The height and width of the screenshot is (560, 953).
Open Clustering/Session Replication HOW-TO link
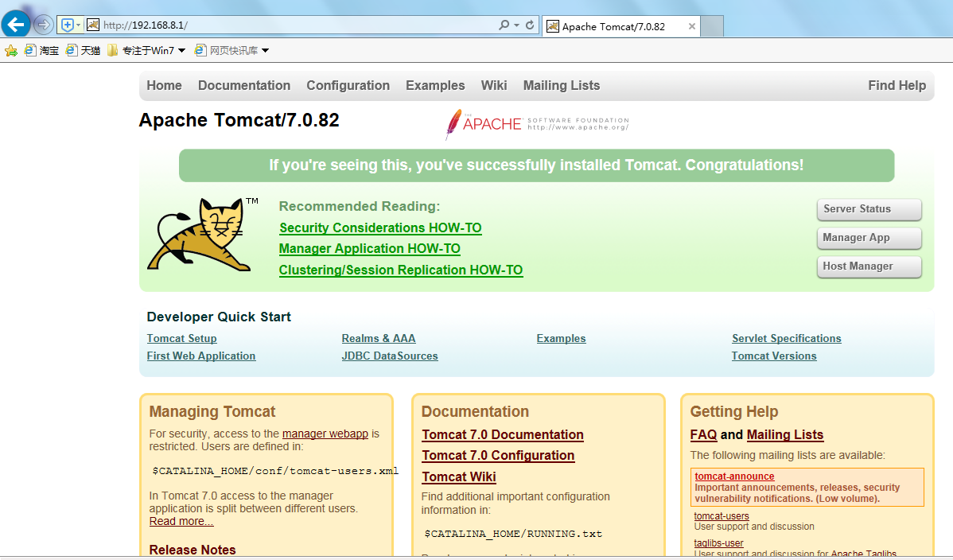(401, 270)
